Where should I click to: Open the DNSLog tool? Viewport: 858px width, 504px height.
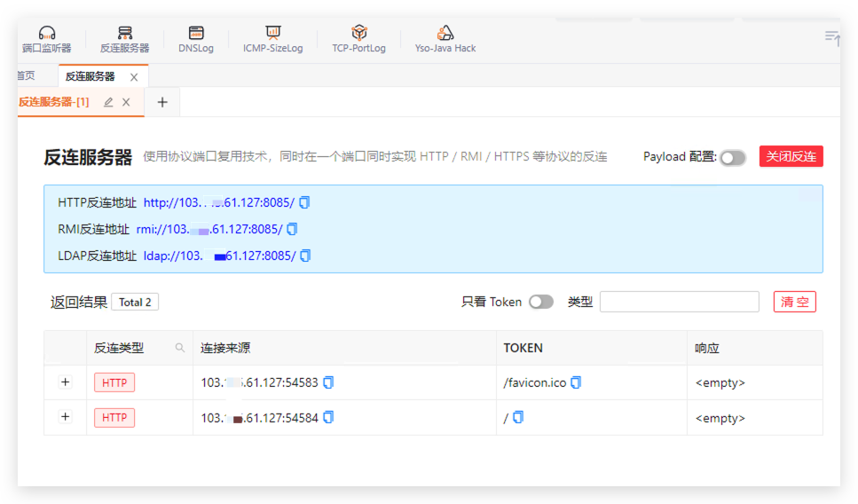tap(196, 39)
